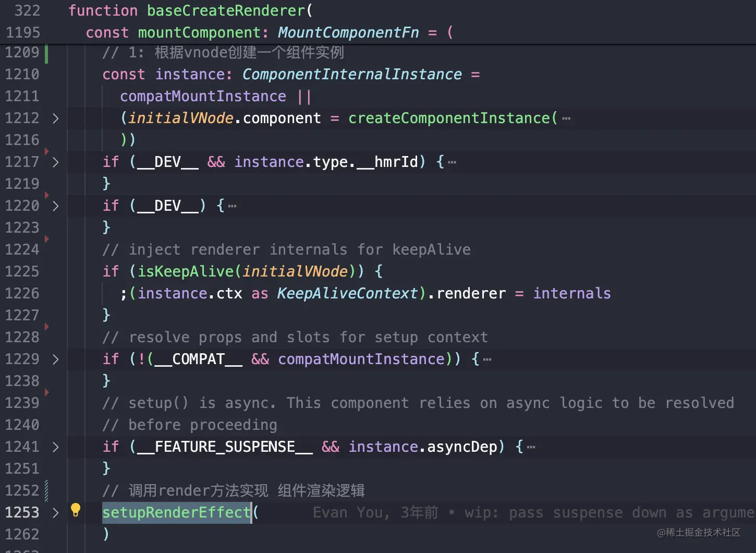Click the git blame note by Evan You
Screen dimensions: 756x553
[533, 513]
